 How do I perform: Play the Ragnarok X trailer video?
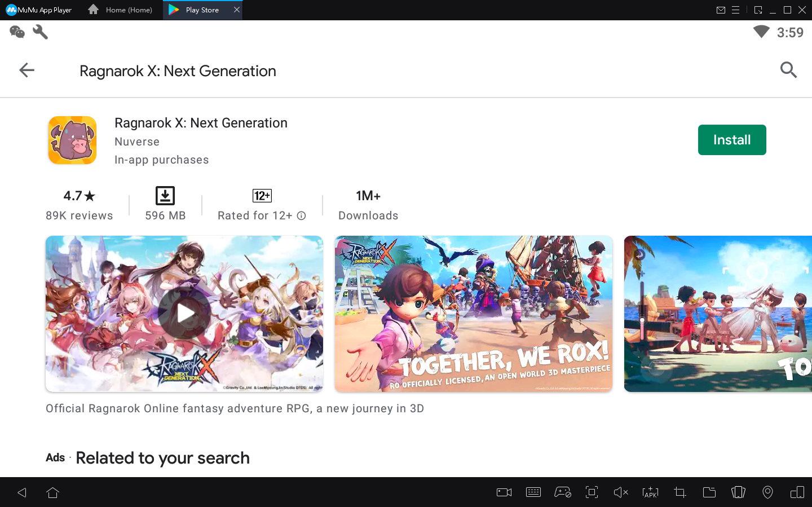tap(184, 314)
